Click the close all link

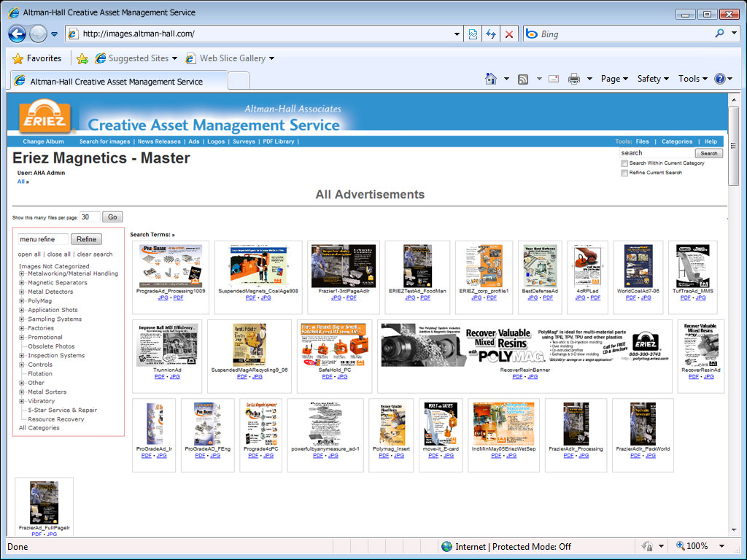click(x=58, y=254)
